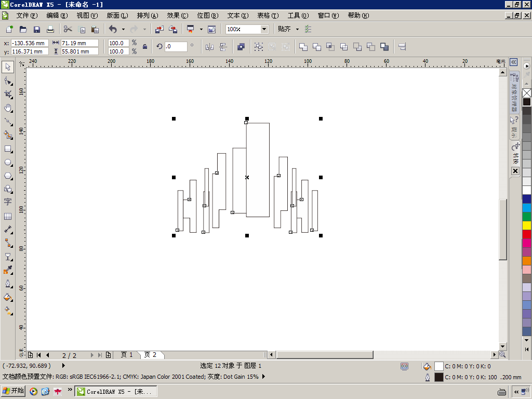Select the Connector tool

8,243
